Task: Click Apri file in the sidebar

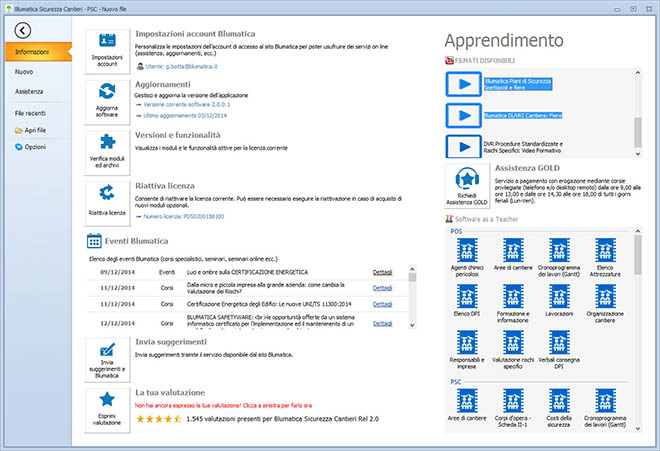Action: pos(30,131)
